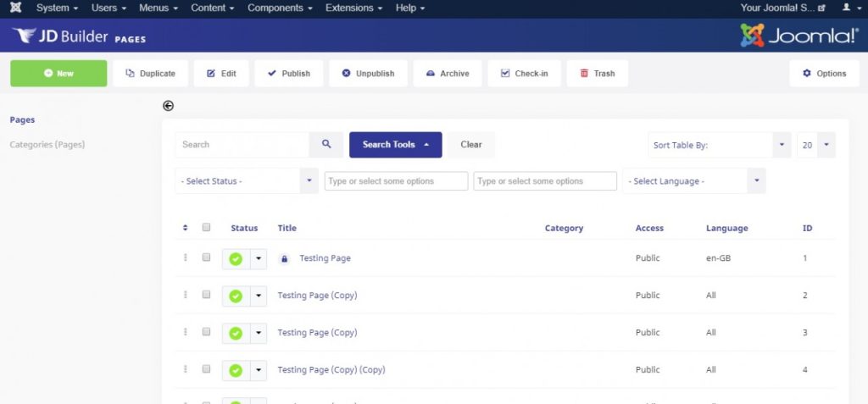This screenshot has width=868, height=404.
Task: Sort by the Status column header
Action: pyautogui.click(x=244, y=228)
